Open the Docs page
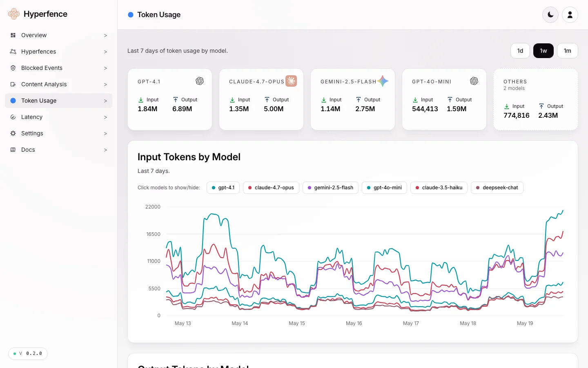 (x=58, y=150)
